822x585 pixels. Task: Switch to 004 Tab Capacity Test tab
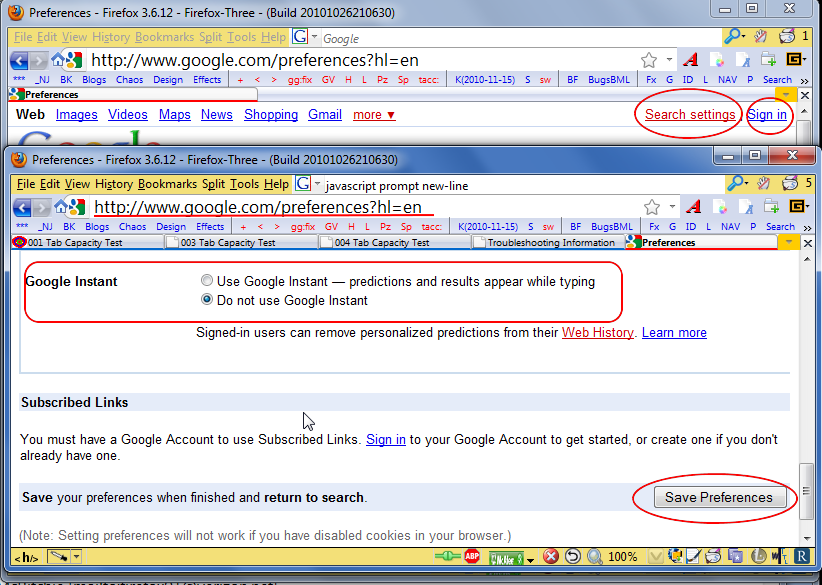[394, 242]
